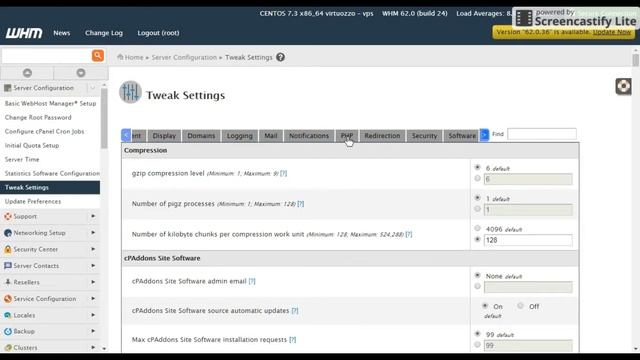Viewport: 640px width, 360px height.
Task: Switch to the Domains tab
Action: point(201,136)
